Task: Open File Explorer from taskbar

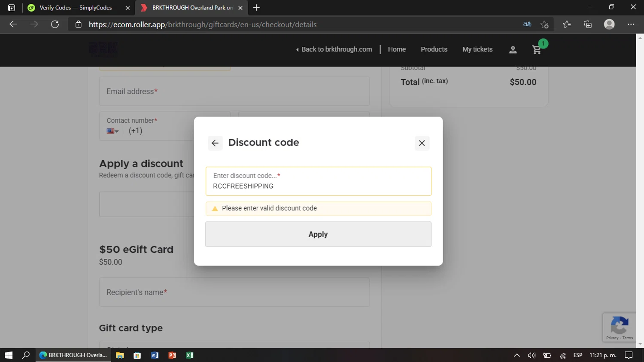Action: 120,355
